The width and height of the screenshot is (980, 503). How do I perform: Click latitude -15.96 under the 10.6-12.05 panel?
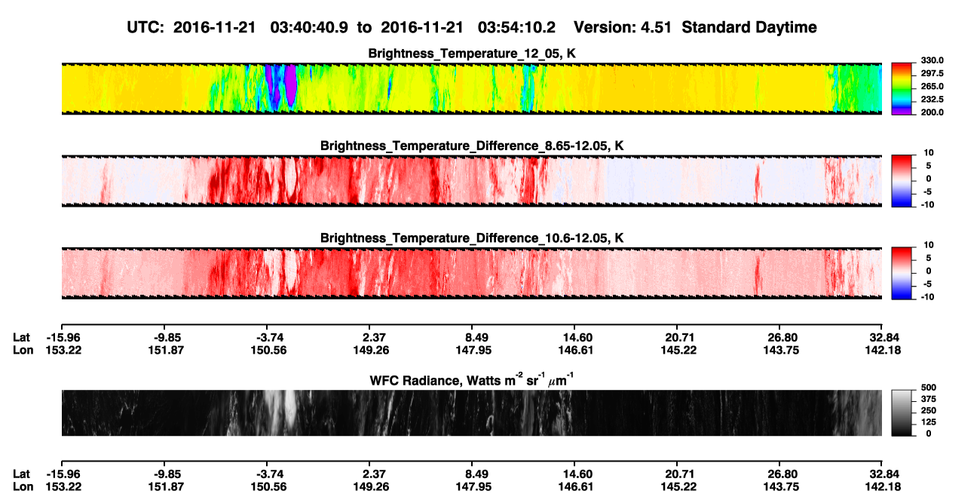[63, 338]
